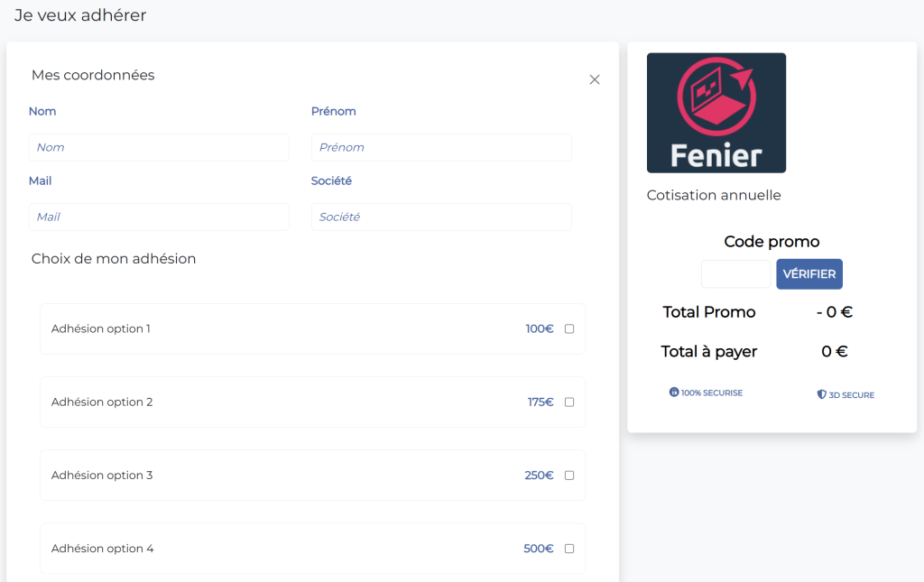Click the 100€ price for option 1
This screenshot has height=582, width=924.
(x=540, y=328)
